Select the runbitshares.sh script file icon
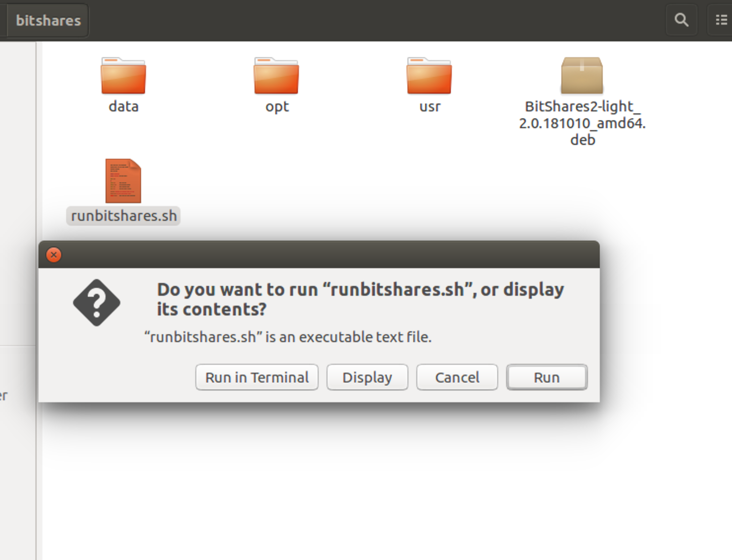The width and height of the screenshot is (732, 560). [123, 180]
